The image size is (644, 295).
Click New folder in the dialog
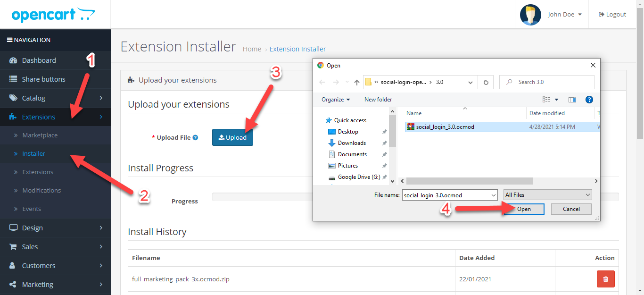point(378,100)
